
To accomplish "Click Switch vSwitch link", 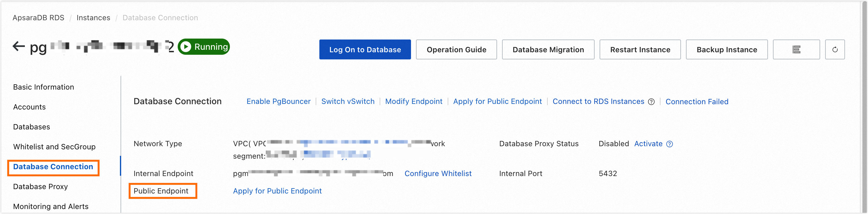I will (347, 102).
